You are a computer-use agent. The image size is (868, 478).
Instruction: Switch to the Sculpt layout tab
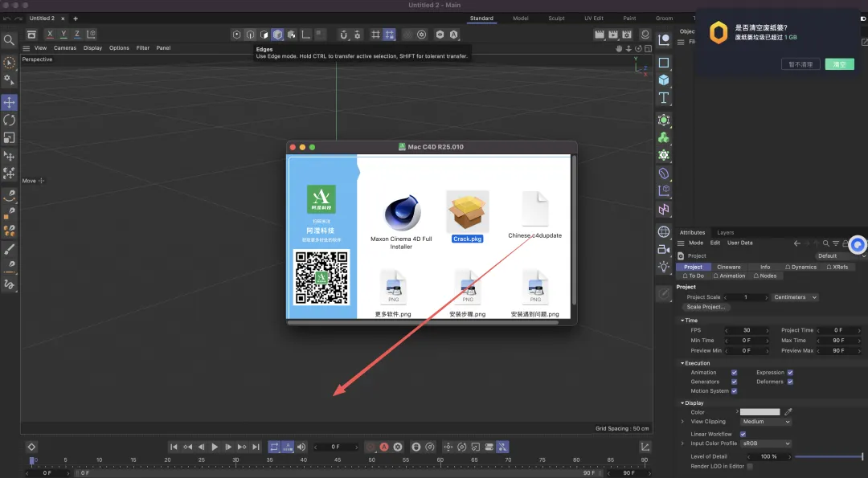click(556, 18)
